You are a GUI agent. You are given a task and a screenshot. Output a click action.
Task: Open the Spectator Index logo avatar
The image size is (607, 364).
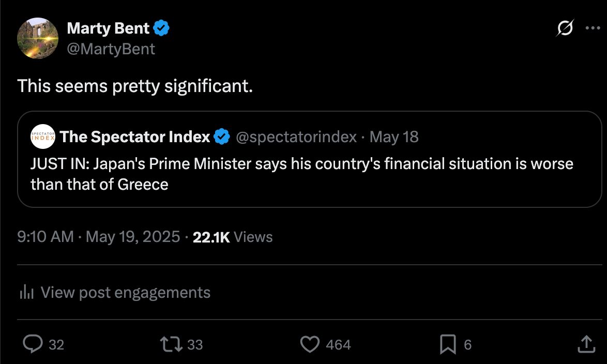point(43,137)
